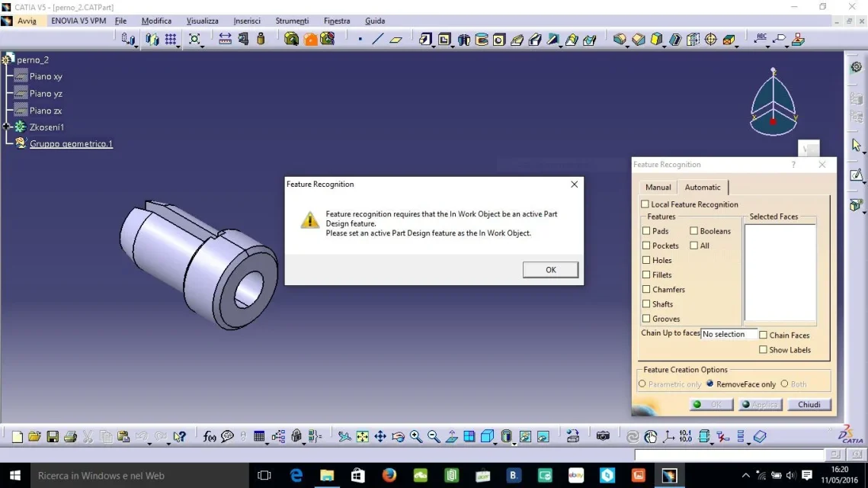The height and width of the screenshot is (488, 868).
Task: Select the Hole tool icon
Action: click(499, 40)
